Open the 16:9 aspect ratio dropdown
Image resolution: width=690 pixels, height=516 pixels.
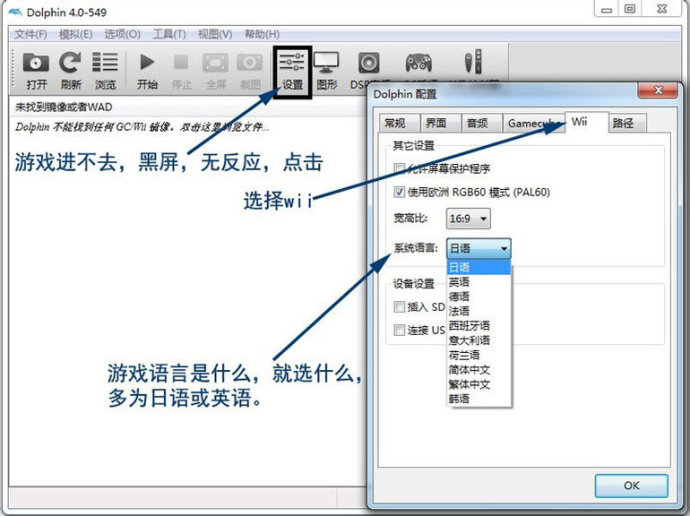[468, 218]
